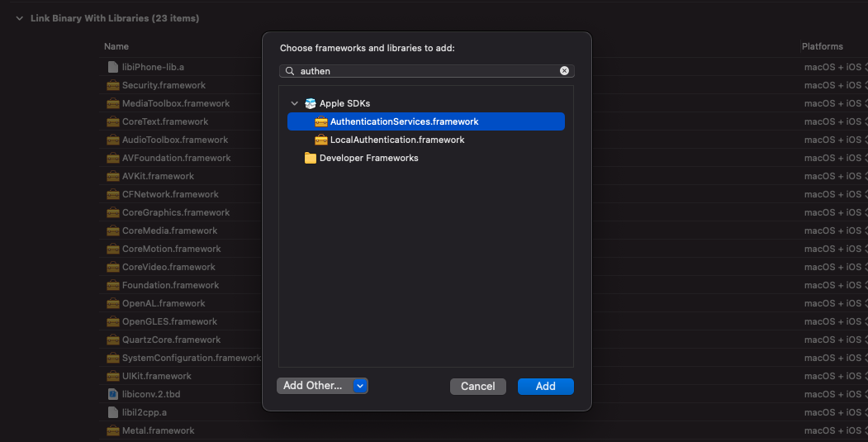The height and width of the screenshot is (442, 868).
Task: Open platforms dropdown for libiPhone-lib.a
Action: point(836,67)
